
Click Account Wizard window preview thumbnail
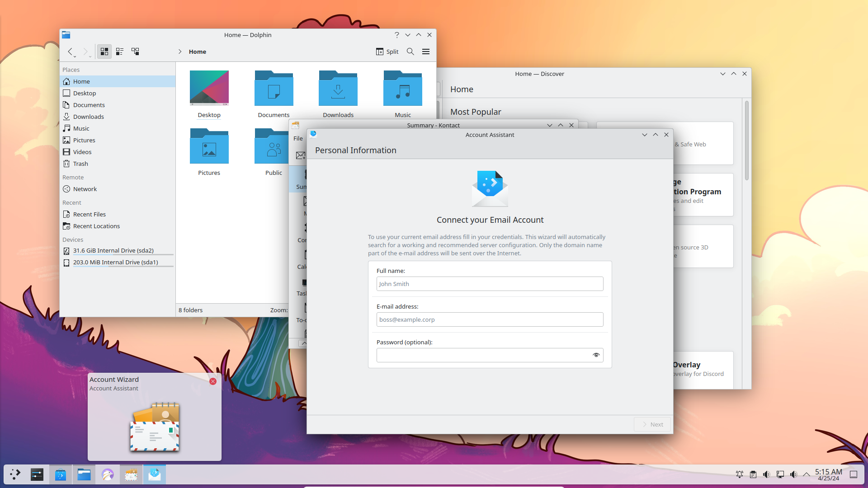[x=155, y=427]
